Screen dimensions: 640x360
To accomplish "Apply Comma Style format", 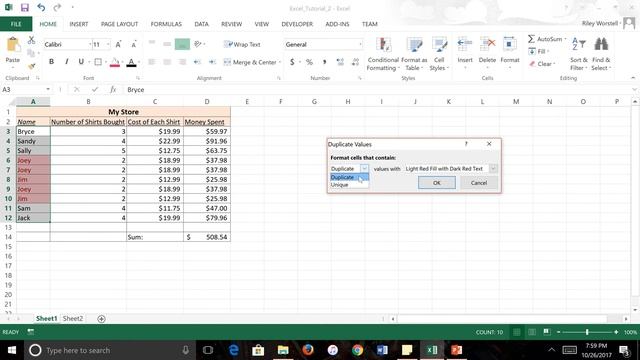I will tap(324, 62).
